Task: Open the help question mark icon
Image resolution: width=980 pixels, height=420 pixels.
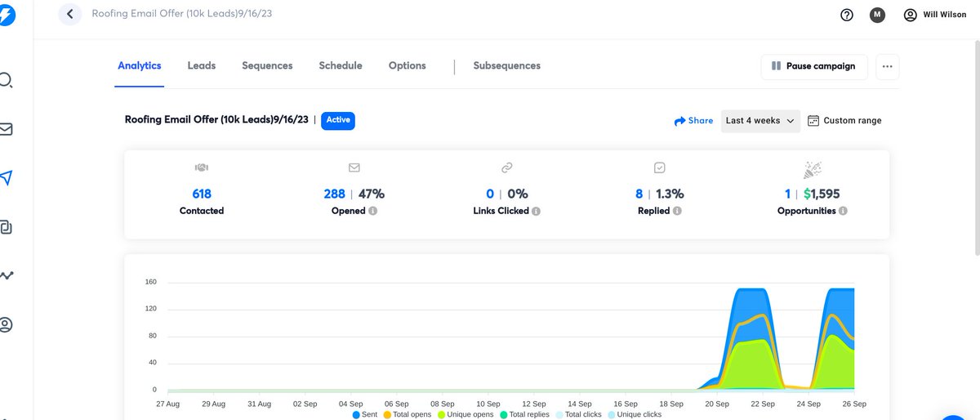Action: click(x=847, y=15)
